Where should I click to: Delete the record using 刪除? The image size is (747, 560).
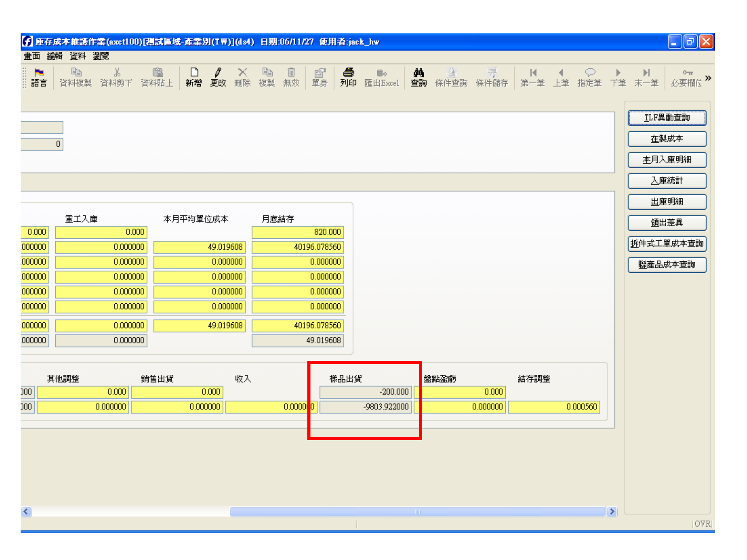click(242, 77)
